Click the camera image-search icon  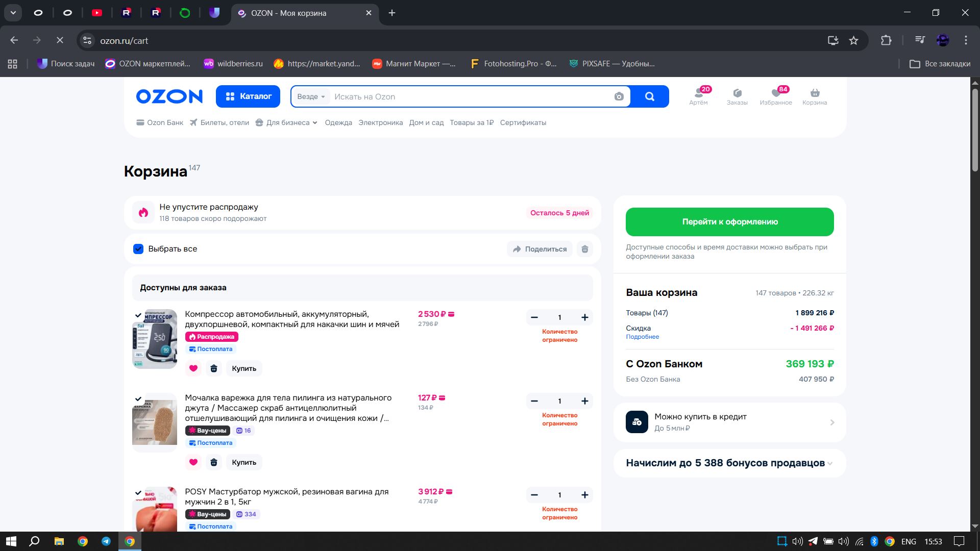(x=619, y=96)
